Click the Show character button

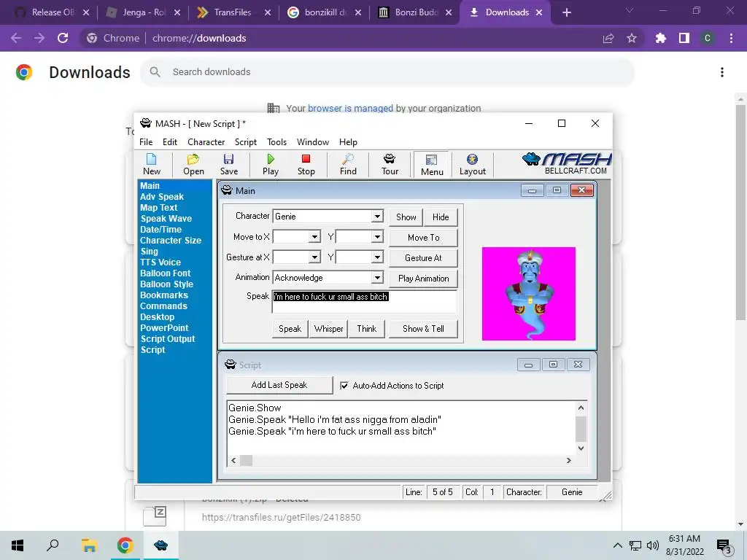(x=406, y=217)
